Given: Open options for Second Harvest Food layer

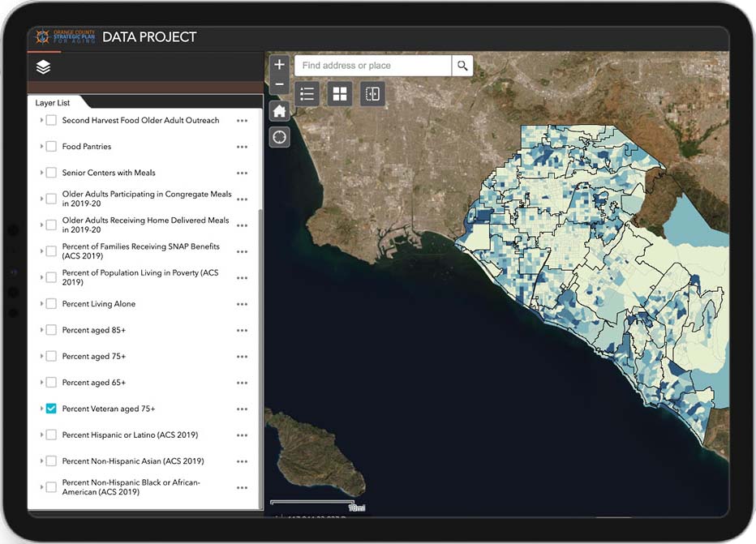Looking at the screenshot, I should coord(242,121).
